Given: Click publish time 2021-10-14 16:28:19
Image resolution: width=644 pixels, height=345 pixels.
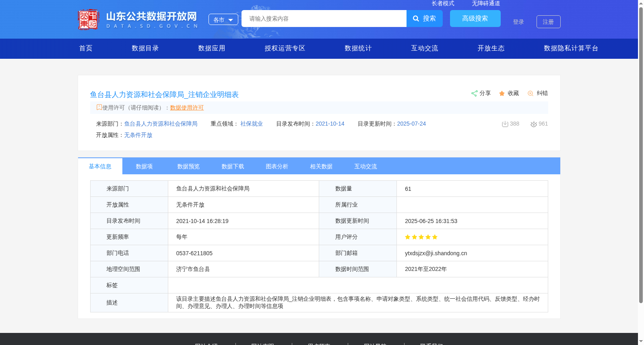Looking at the screenshot, I should [202, 221].
